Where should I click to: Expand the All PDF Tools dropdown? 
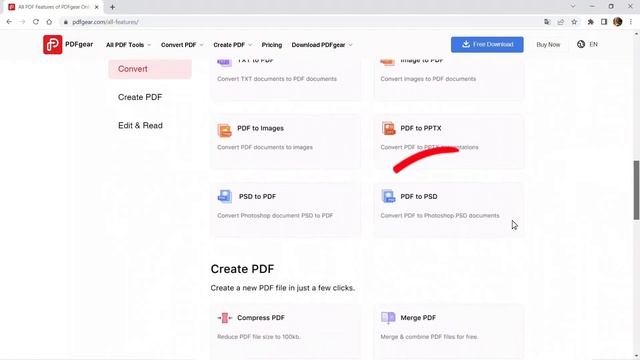pos(129,45)
